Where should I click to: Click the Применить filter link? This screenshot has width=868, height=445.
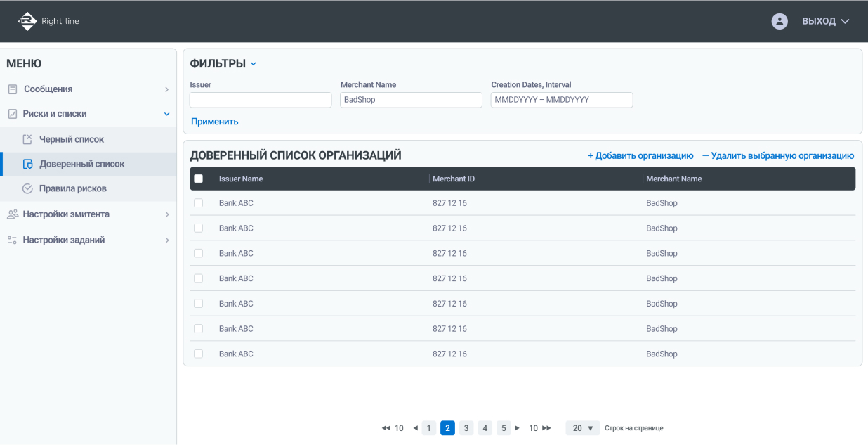[x=215, y=122]
